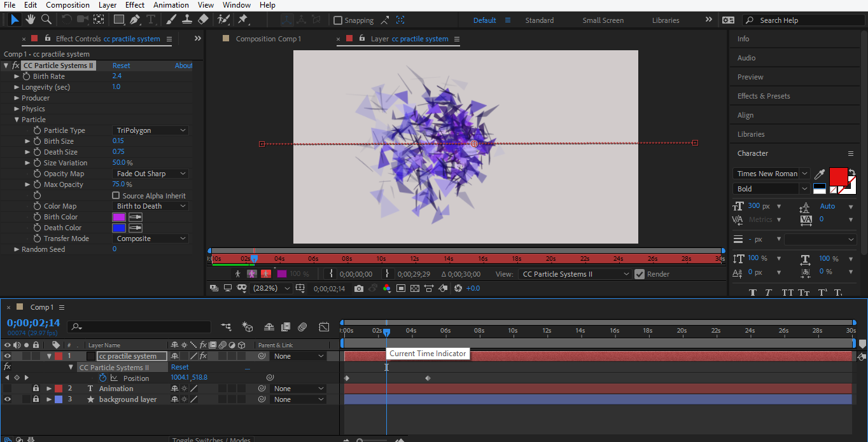This screenshot has width=868, height=442.
Task: Select the Pen tool
Action: click(135, 20)
